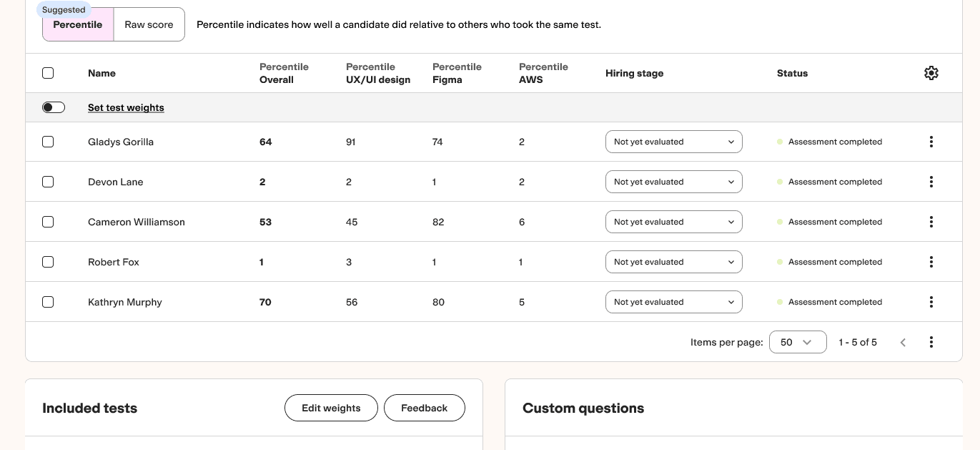Go to previous page with left chevron
980x450 pixels.
pyautogui.click(x=903, y=342)
